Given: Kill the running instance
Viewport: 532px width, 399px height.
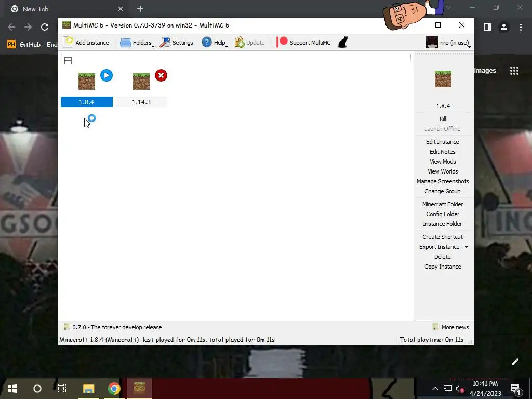Looking at the screenshot, I should (x=443, y=119).
